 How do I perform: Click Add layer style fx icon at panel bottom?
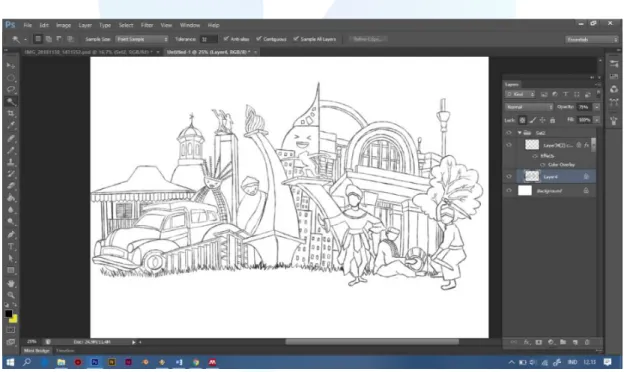[527, 342]
